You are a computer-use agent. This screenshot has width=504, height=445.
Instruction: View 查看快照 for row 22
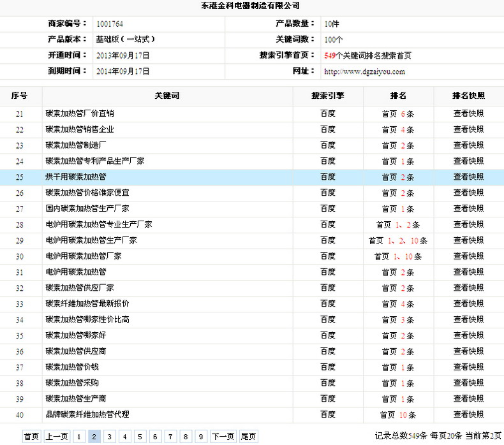468,129
